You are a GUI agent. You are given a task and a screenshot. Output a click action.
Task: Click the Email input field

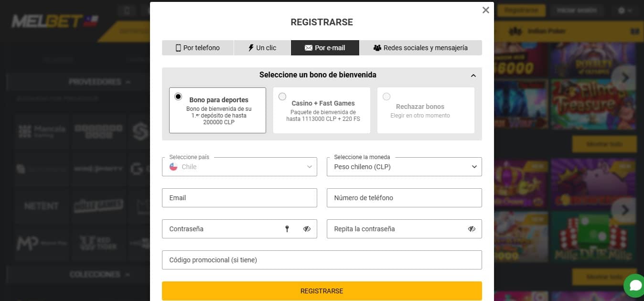point(239,197)
